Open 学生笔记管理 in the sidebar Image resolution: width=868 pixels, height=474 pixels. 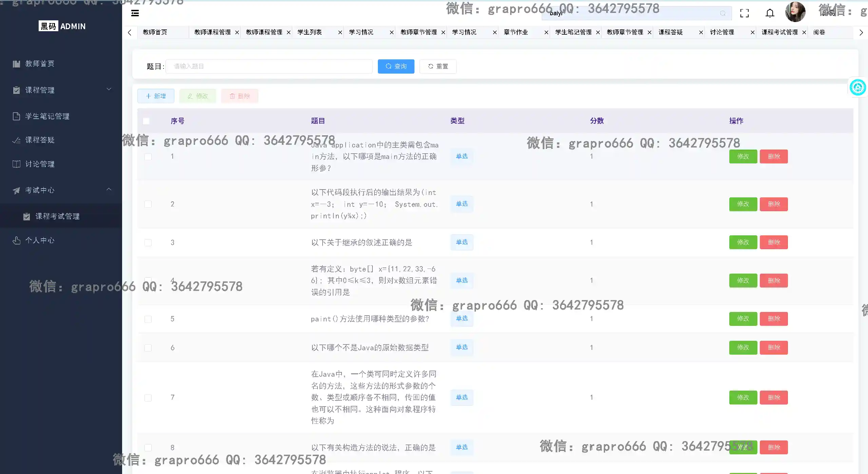[x=47, y=116]
